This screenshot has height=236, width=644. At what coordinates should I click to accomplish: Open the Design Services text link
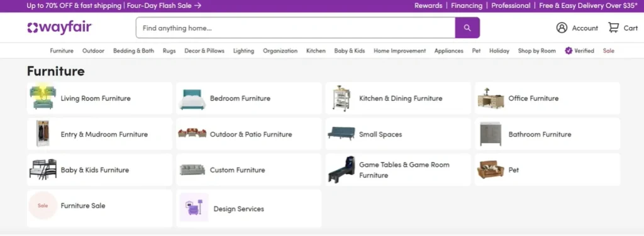238,208
